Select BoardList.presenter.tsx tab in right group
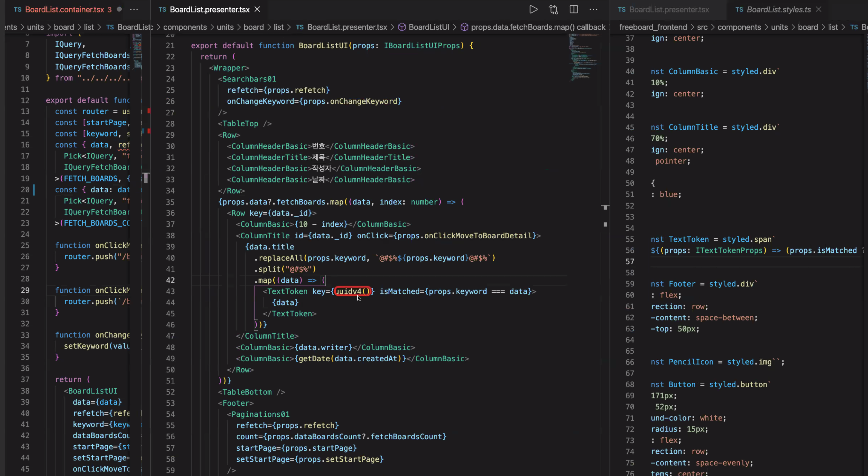The image size is (868, 476). click(x=669, y=10)
